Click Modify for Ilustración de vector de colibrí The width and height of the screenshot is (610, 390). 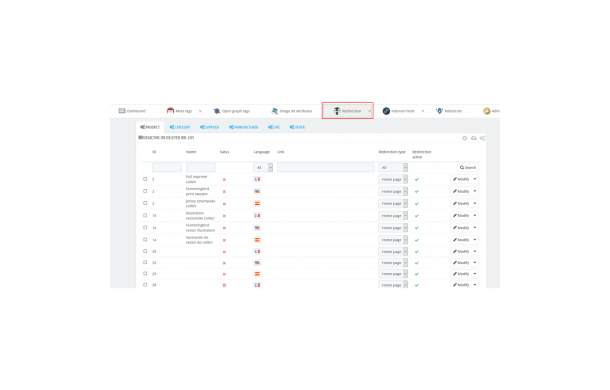[x=461, y=239]
